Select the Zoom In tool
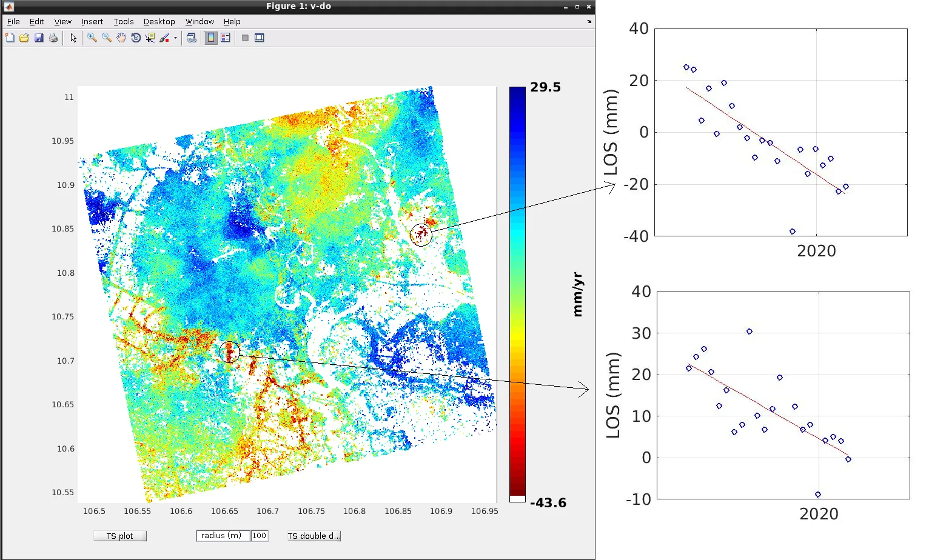 [x=92, y=38]
